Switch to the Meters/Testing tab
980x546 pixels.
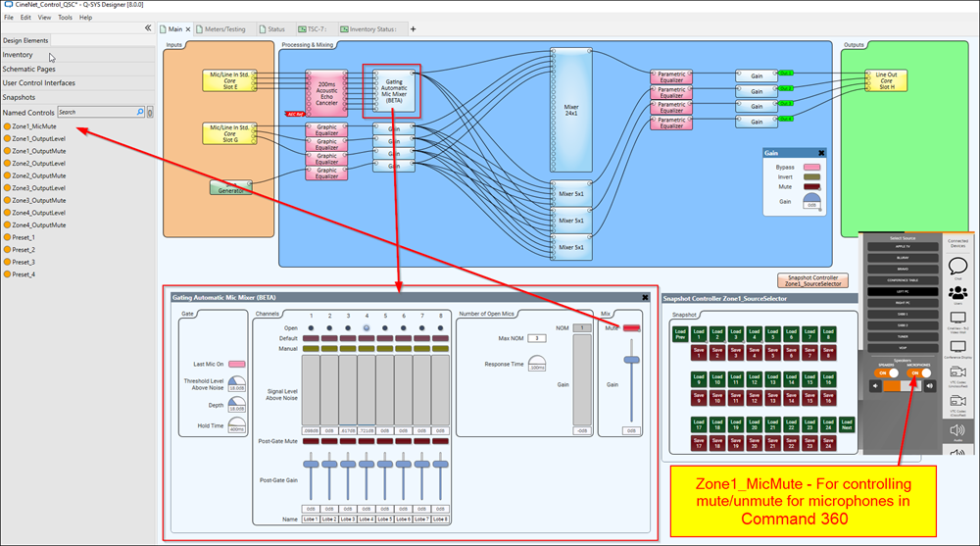pyautogui.click(x=223, y=29)
